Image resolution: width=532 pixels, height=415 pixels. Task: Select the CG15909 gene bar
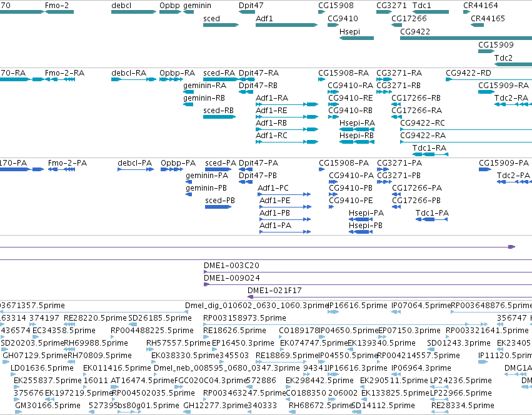tap(486, 51)
